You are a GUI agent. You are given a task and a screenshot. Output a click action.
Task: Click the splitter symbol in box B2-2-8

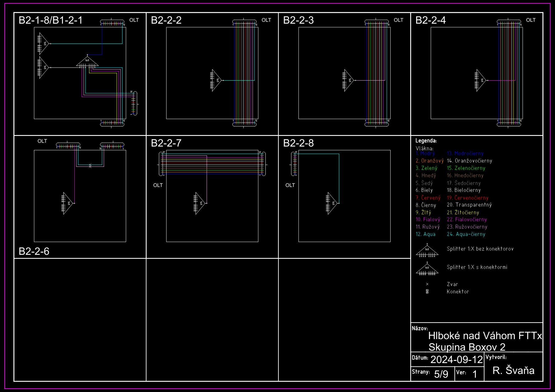click(x=332, y=203)
